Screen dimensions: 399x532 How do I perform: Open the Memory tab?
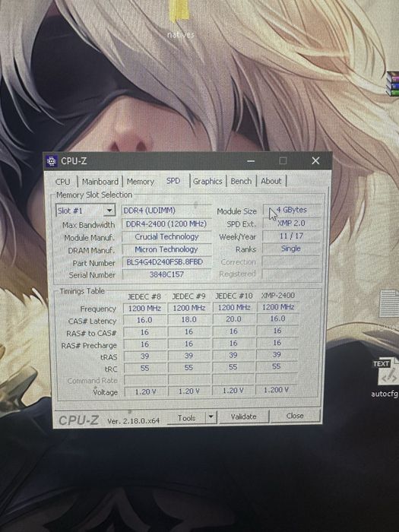pyautogui.click(x=140, y=182)
